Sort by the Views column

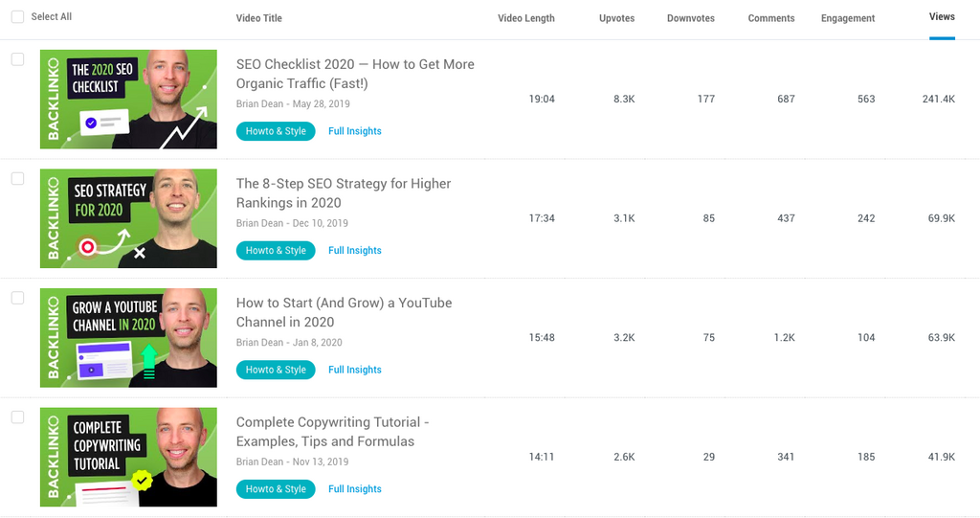(942, 17)
